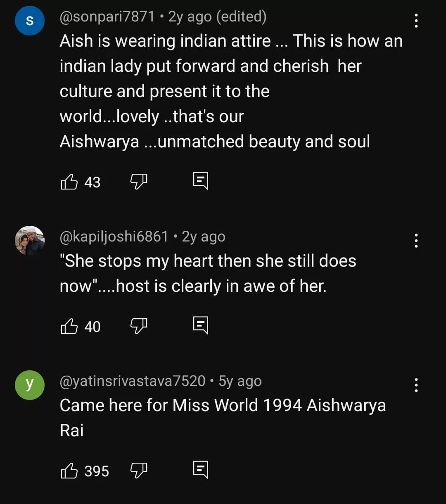Dislike the Miss World 1994 comment
This screenshot has height=504, width=446.
[139, 471]
